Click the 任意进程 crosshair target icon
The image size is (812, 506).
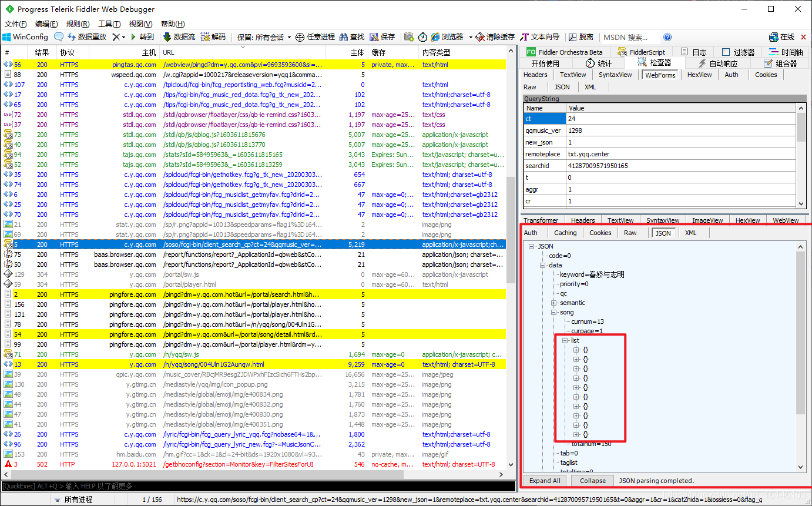click(x=300, y=37)
